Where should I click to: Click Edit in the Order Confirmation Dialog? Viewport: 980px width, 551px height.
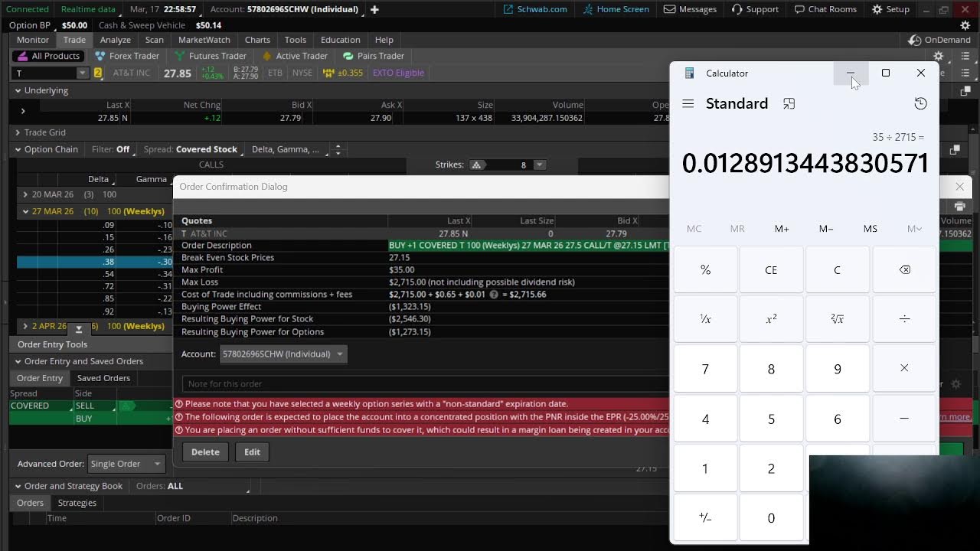(x=252, y=452)
